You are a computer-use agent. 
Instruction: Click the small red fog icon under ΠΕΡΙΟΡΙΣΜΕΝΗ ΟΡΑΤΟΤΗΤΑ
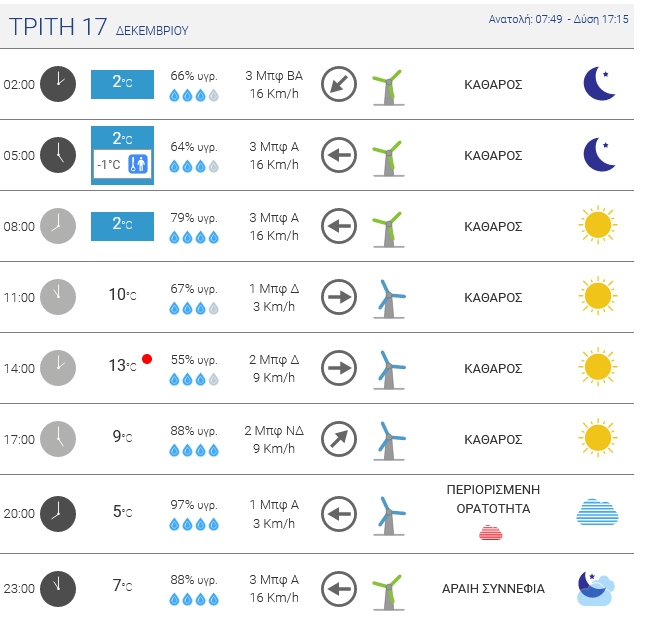pyautogui.click(x=491, y=532)
